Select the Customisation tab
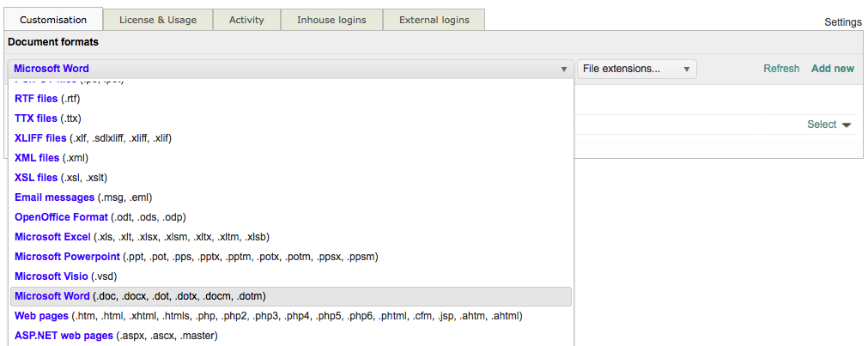This screenshot has width=868, height=346. [x=53, y=20]
